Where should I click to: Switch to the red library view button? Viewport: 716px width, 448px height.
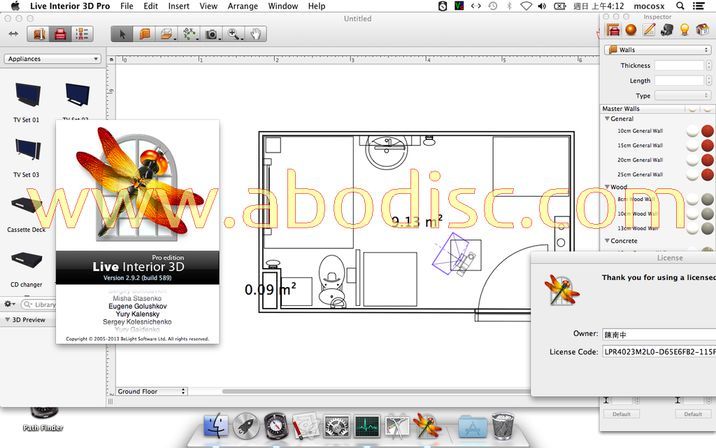[60, 34]
